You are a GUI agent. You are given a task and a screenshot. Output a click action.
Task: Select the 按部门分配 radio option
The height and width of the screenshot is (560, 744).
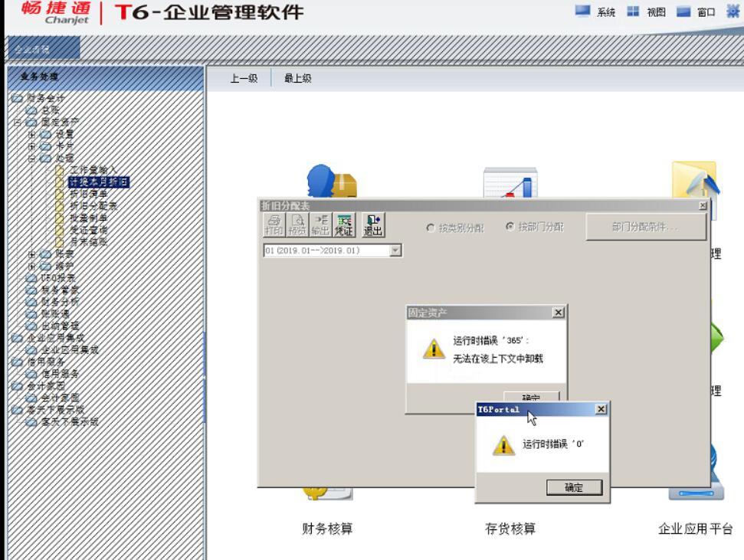(510, 227)
